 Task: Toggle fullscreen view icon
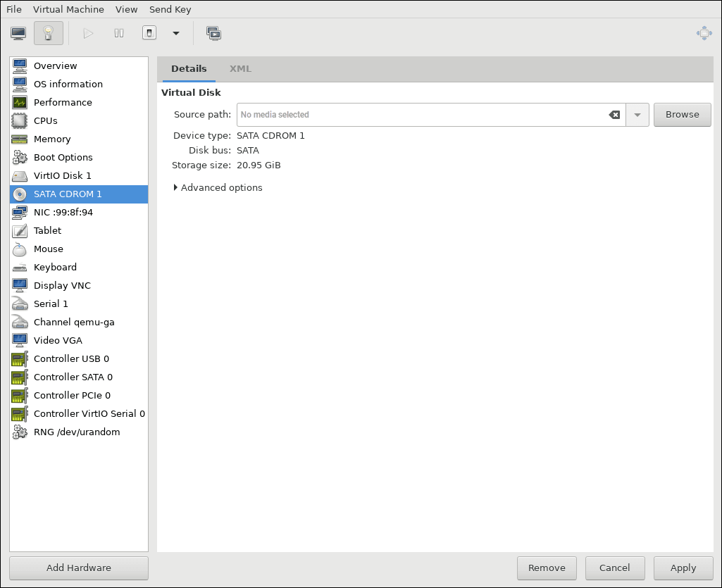click(x=704, y=33)
